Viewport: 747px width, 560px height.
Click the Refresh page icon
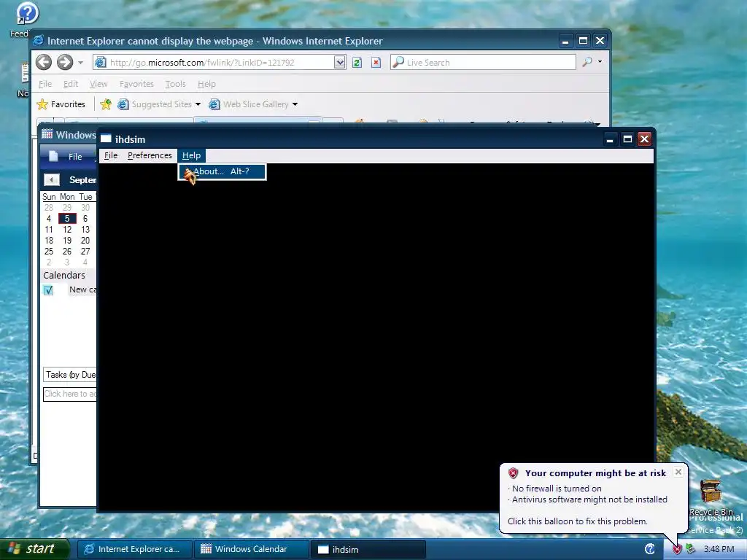pyautogui.click(x=357, y=63)
